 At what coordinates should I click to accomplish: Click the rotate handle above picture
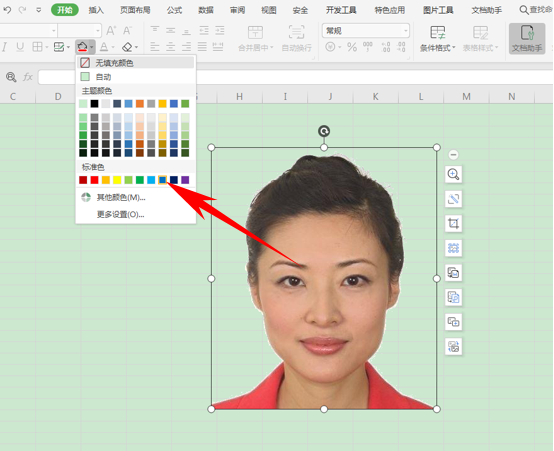coord(324,131)
